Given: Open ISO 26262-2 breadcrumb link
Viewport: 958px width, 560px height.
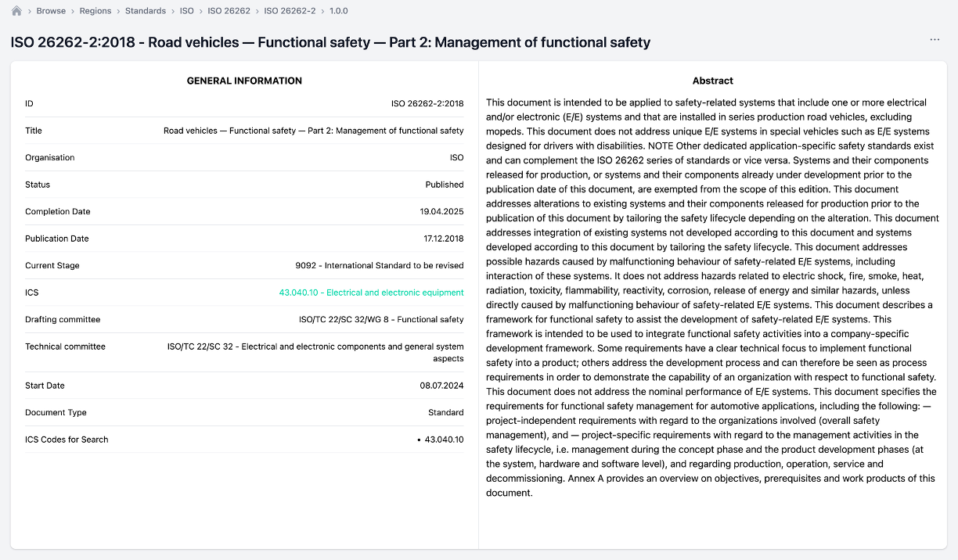Looking at the screenshot, I should 290,11.
